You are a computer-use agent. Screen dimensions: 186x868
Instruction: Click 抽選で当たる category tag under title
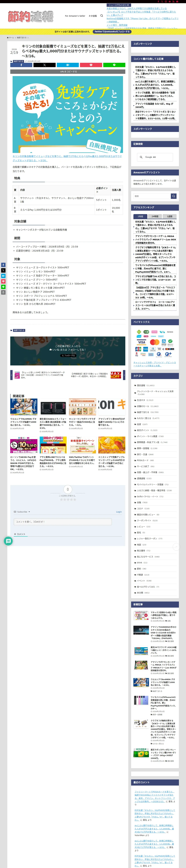18,61
